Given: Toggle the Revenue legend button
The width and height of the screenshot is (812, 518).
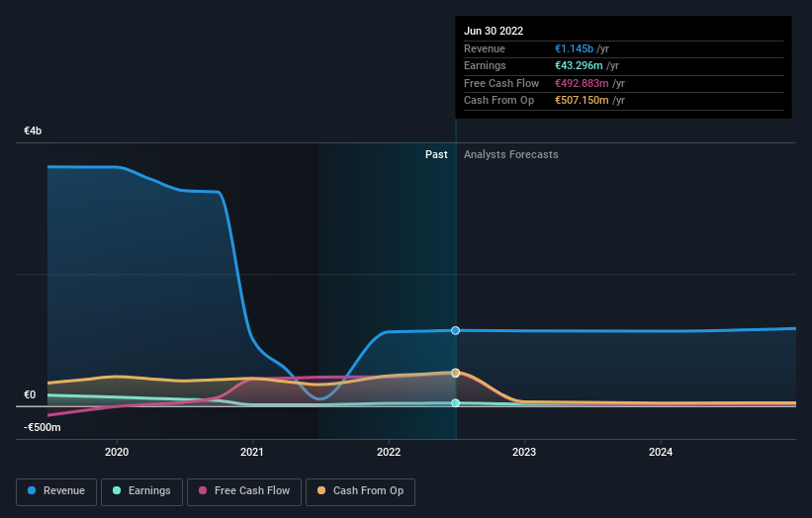Looking at the screenshot, I should coord(56,491).
